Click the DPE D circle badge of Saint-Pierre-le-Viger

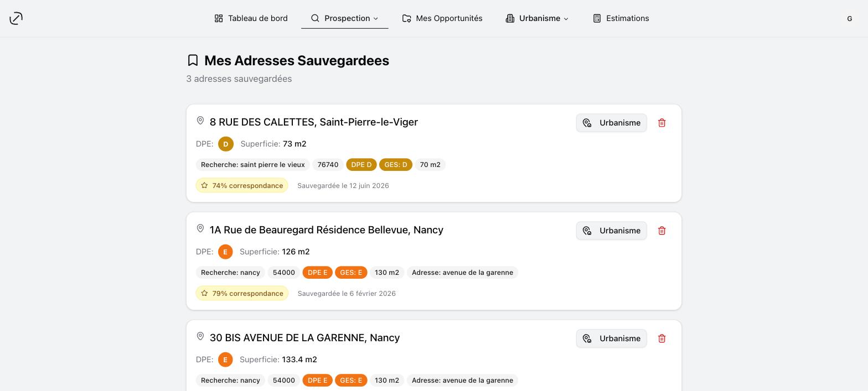(x=226, y=144)
